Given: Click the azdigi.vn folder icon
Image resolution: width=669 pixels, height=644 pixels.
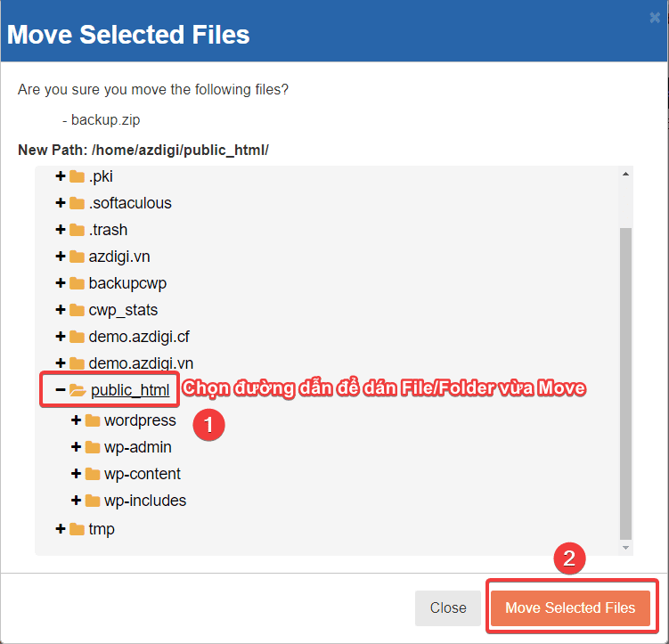Looking at the screenshot, I should coord(77,257).
